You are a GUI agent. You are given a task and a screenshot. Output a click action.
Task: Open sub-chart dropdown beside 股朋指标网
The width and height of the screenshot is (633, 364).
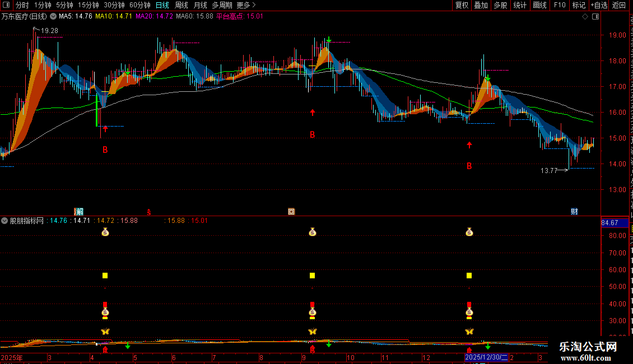pos(5,221)
